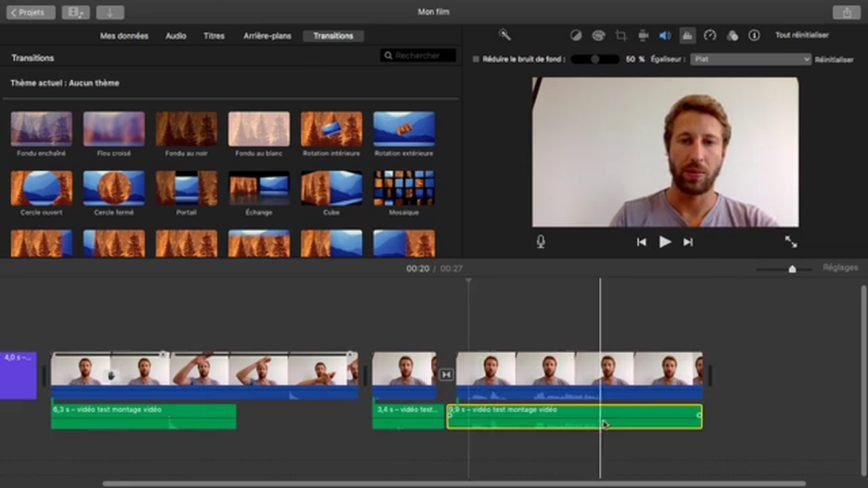Open the Titres tab
The image size is (868, 488).
[x=214, y=36]
